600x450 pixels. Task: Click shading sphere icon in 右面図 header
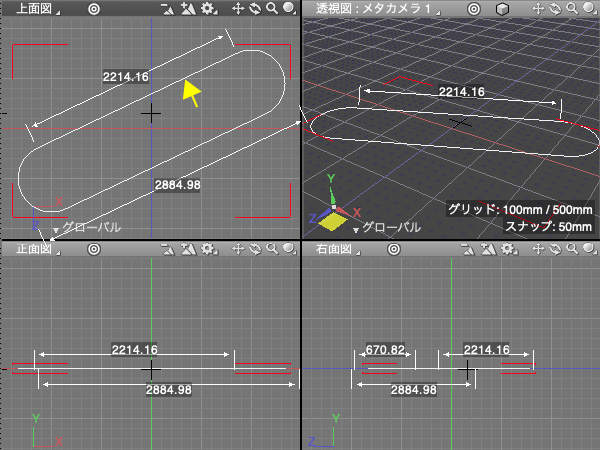tap(589, 249)
